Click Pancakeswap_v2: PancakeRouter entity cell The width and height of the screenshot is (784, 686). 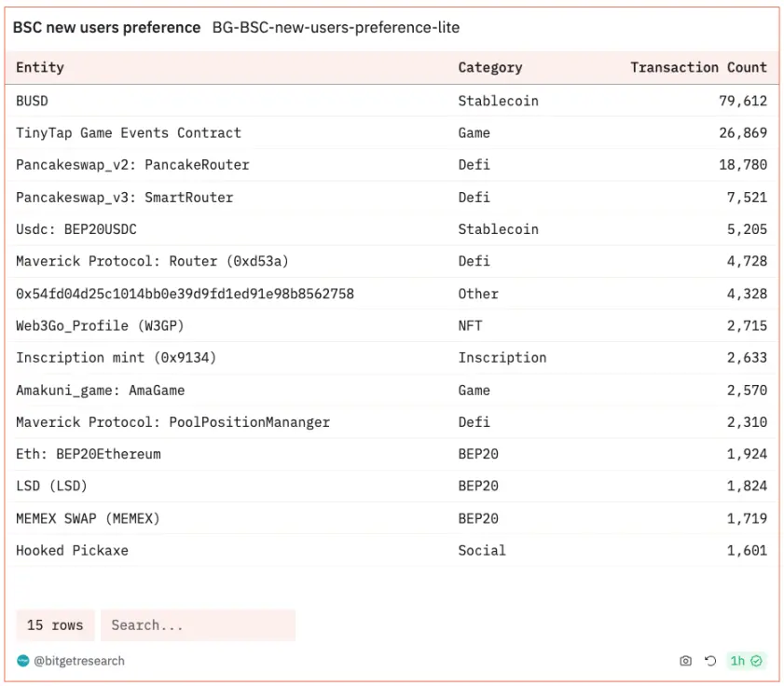132,165
